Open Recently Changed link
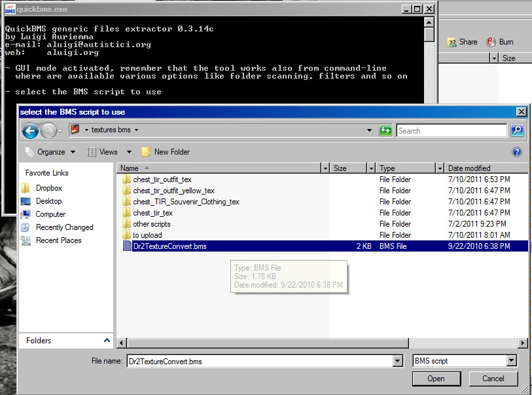This screenshot has width=532, height=395. tap(65, 227)
